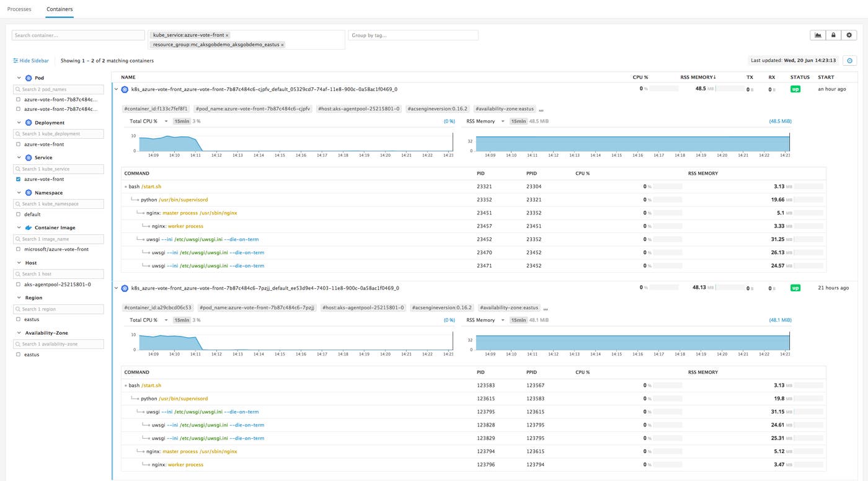Collapse the Service facet section
The height and width of the screenshot is (481, 868).
tap(19, 157)
